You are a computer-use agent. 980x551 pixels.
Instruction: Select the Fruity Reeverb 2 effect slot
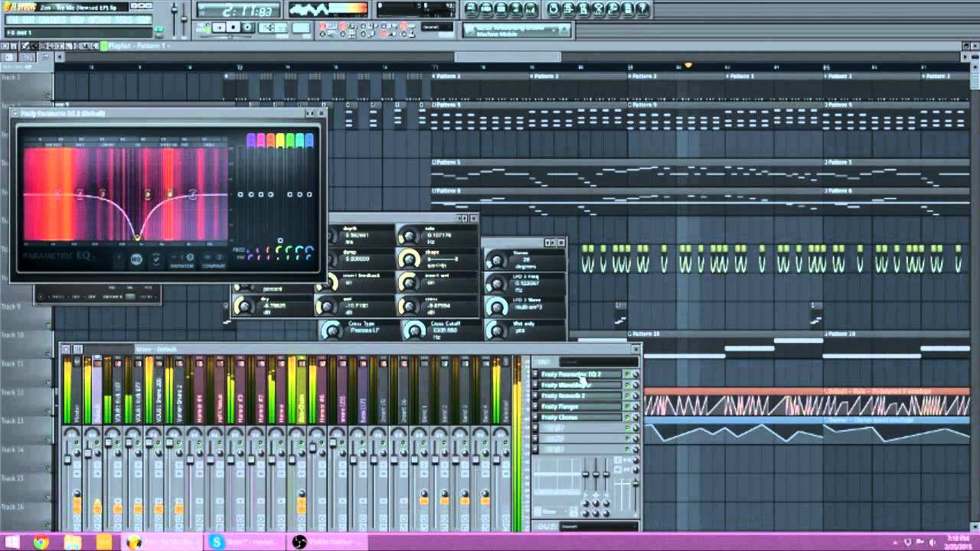coord(580,396)
